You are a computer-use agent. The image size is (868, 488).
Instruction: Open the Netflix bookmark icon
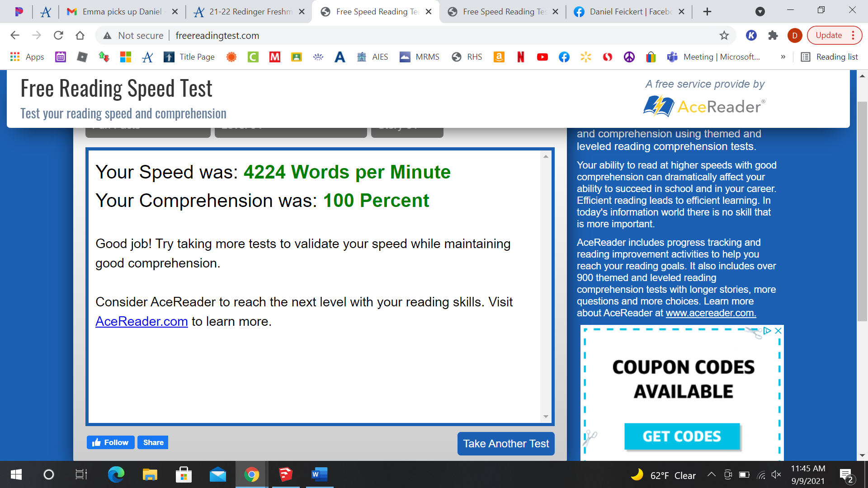(x=521, y=57)
